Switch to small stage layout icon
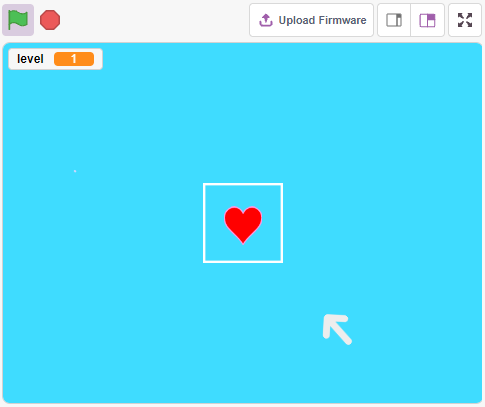This screenshot has height=407, width=485. pyautogui.click(x=394, y=20)
